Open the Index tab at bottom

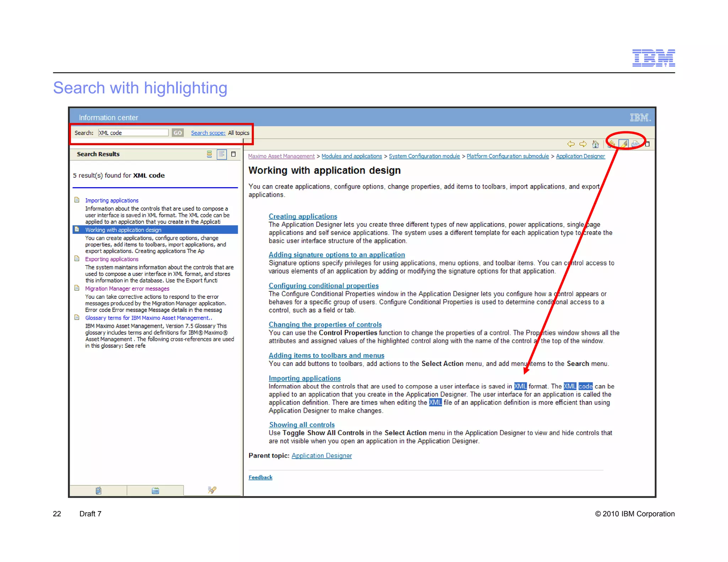tap(155, 491)
